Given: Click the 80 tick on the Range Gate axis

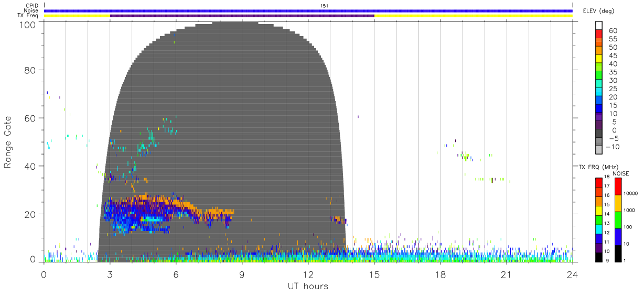Looking at the screenshot, I should click(31, 70).
